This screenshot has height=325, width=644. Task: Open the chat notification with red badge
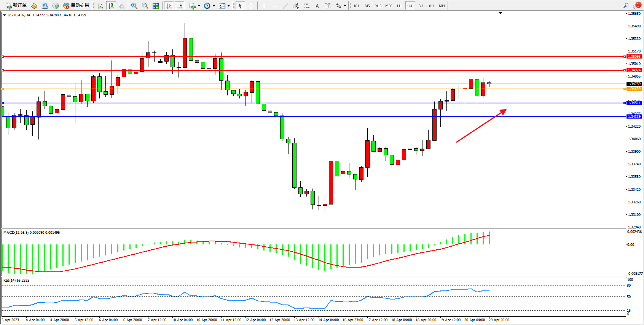pyautogui.click(x=637, y=5)
